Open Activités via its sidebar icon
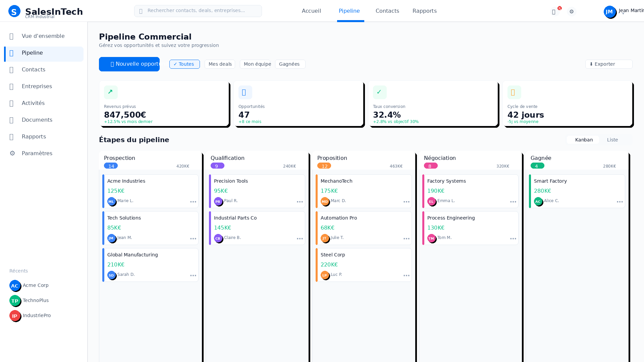Viewport: 644px width, 362px height. [12, 103]
